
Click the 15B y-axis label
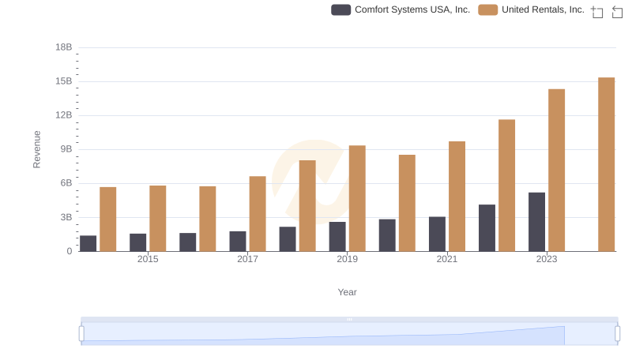[64, 81]
